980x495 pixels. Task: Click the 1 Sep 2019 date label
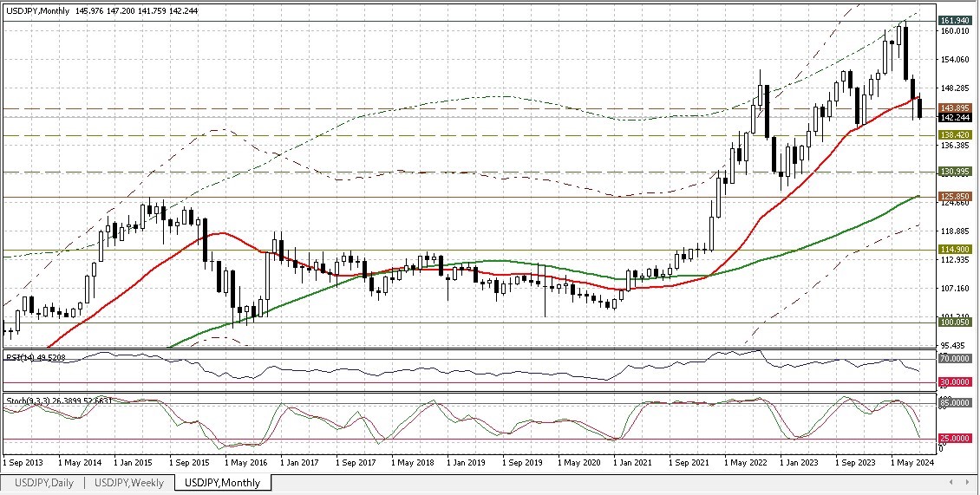point(522,463)
